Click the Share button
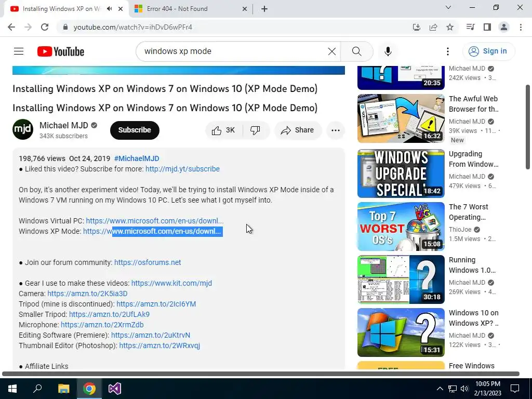 pyautogui.click(x=298, y=130)
